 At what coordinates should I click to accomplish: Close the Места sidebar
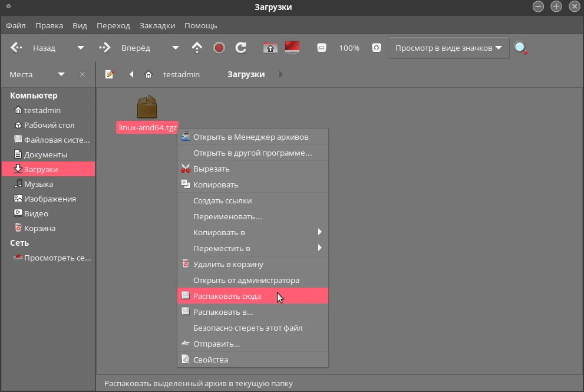83,74
